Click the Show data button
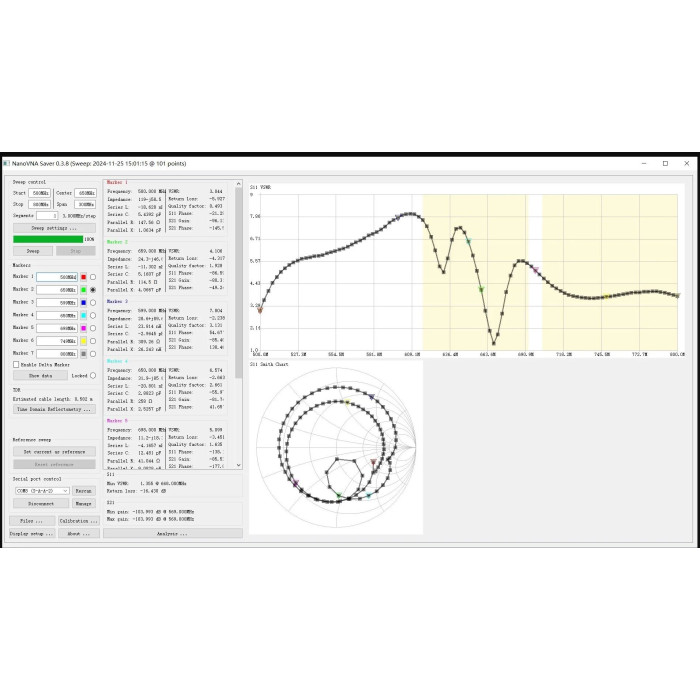This screenshot has height=700, width=700. [x=40, y=376]
